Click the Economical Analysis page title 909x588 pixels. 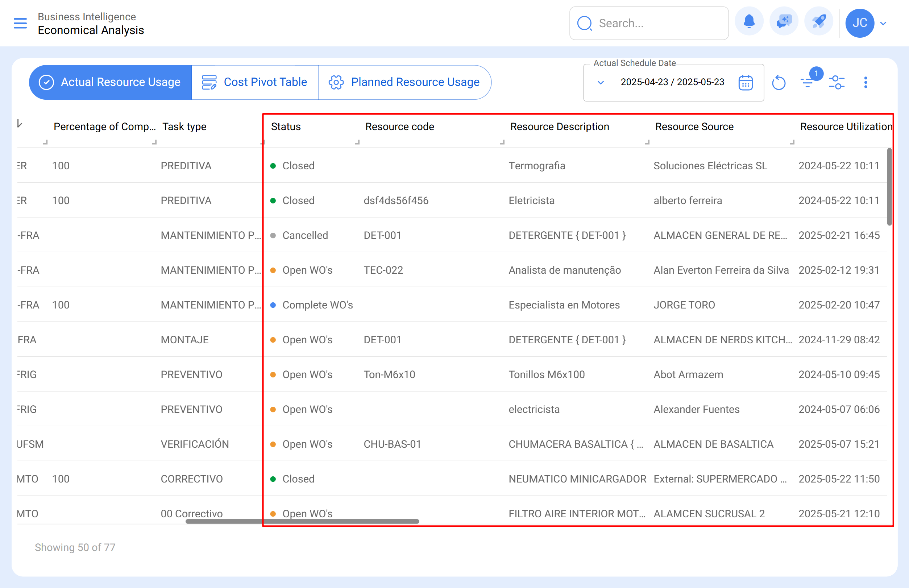(91, 30)
